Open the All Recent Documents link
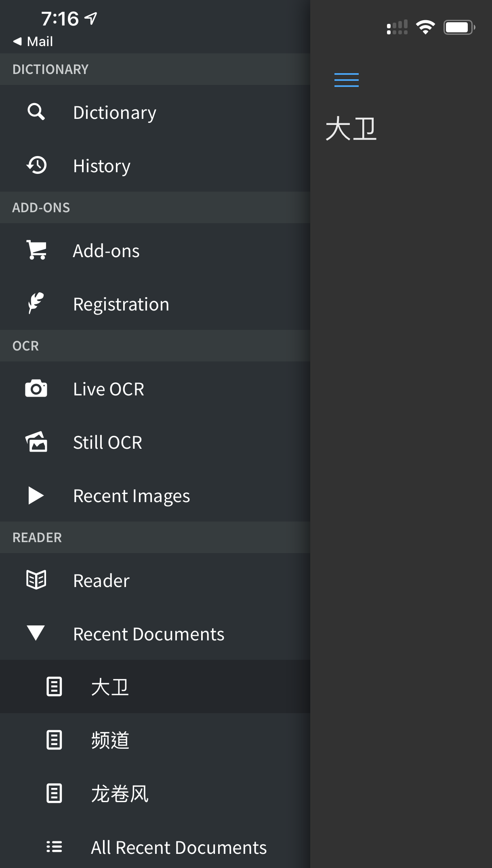 pos(179,847)
